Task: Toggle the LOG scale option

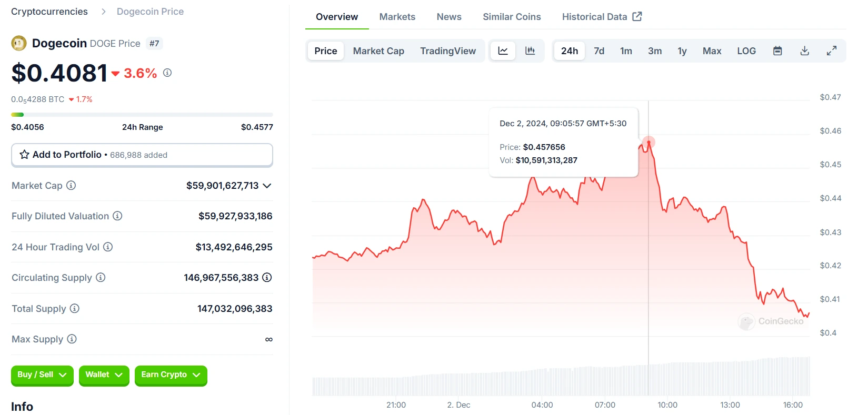Action: point(746,51)
